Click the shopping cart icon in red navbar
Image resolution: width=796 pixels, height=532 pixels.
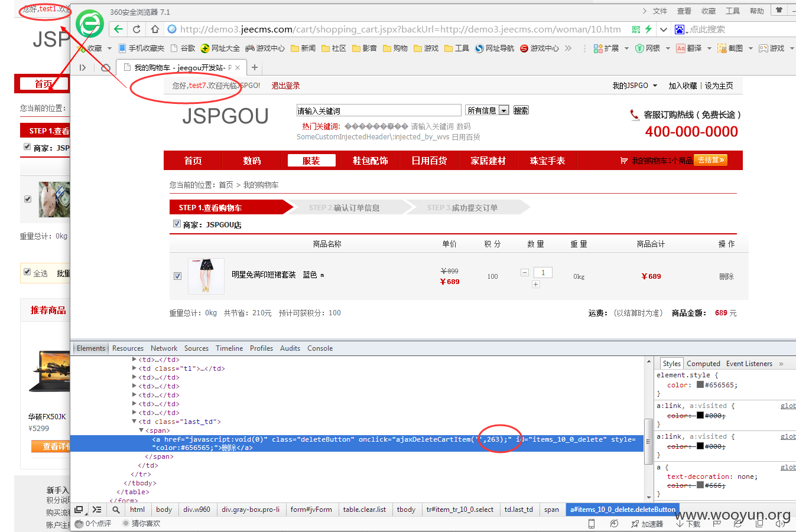(624, 161)
